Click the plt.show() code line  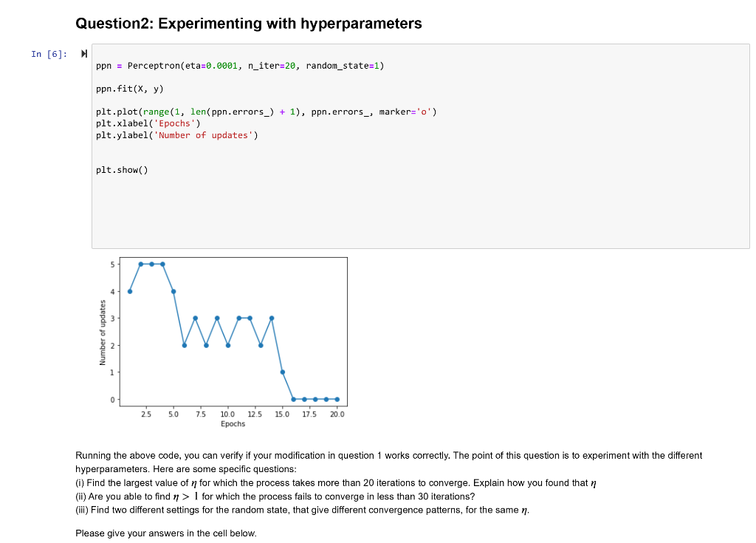point(122,170)
